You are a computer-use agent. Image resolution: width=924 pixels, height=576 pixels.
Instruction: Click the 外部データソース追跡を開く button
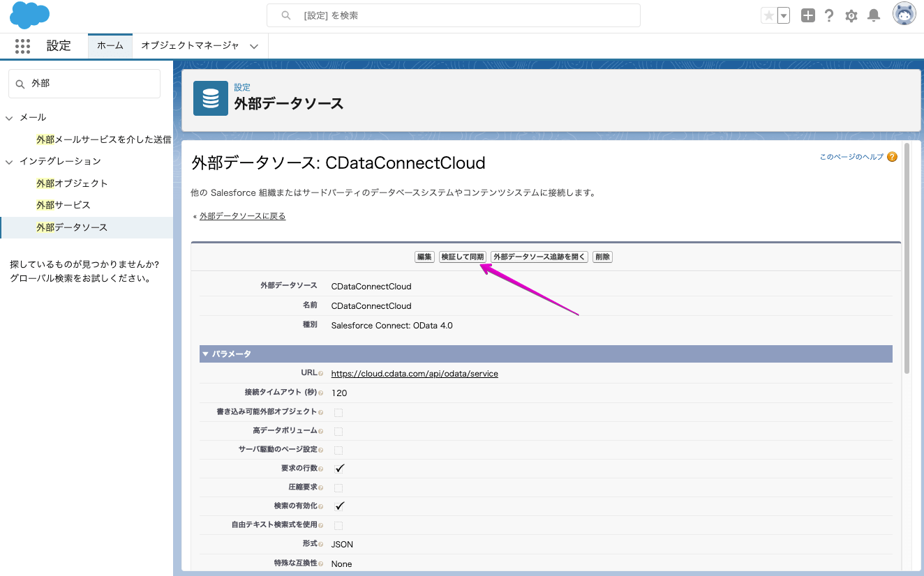pyautogui.click(x=539, y=257)
